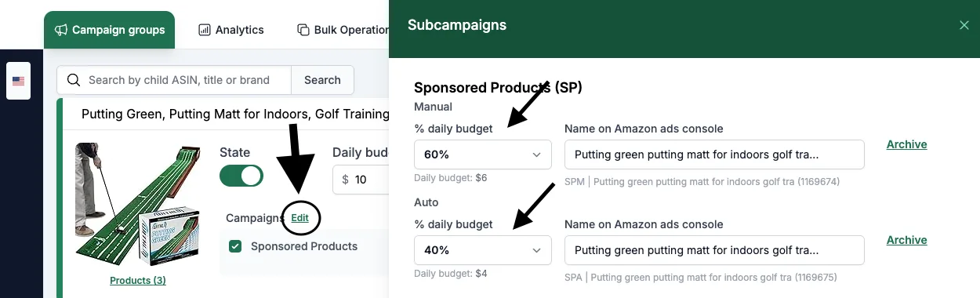Click the magnifier icon in search box
Image resolution: width=980 pixels, height=298 pixels.
pos(74,80)
